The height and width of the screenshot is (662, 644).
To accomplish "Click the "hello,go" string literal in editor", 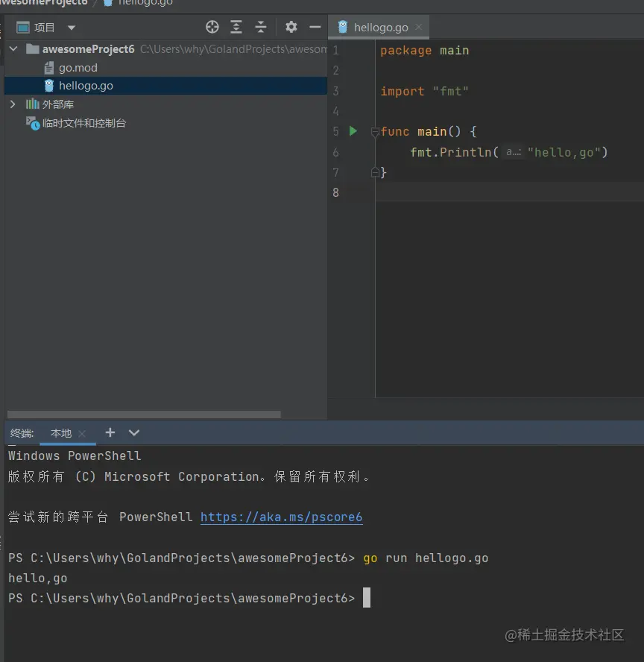I will click(563, 152).
